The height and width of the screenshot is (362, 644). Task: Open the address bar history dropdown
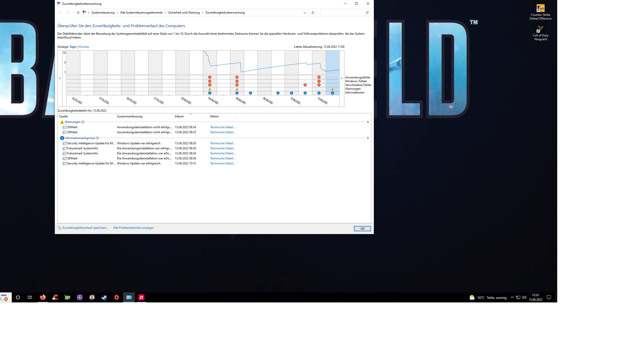(x=304, y=13)
